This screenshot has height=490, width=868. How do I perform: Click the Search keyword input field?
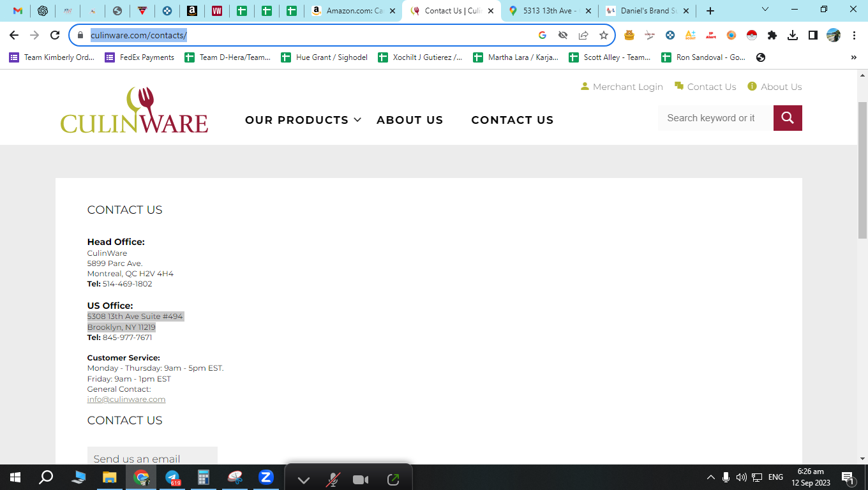point(715,118)
